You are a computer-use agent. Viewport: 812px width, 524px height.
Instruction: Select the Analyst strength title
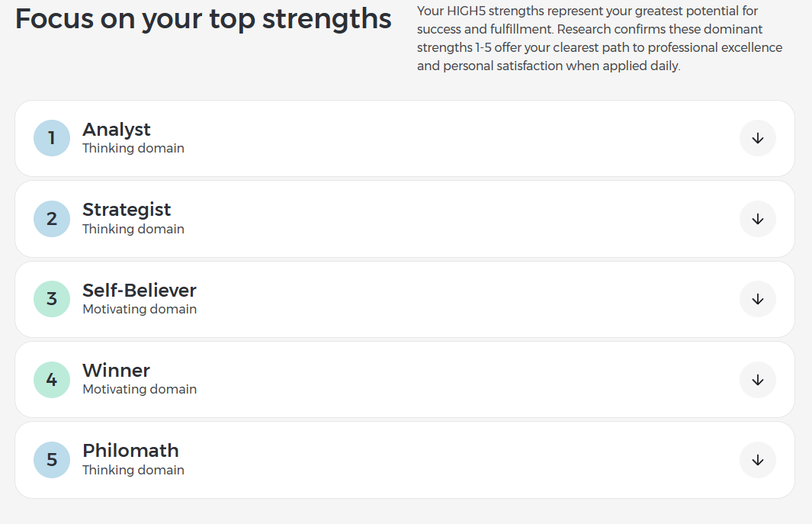[x=116, y=130]
